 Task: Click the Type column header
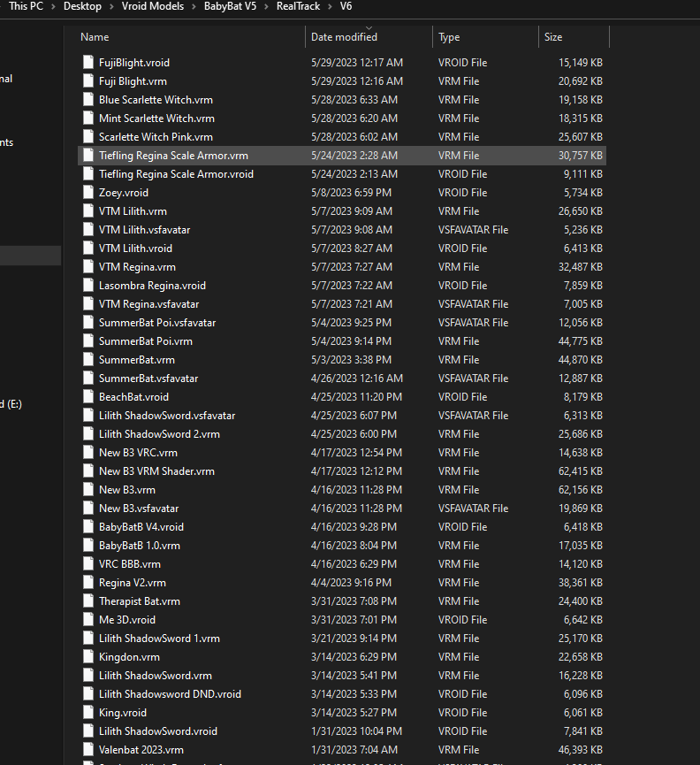tap(449, 37)
